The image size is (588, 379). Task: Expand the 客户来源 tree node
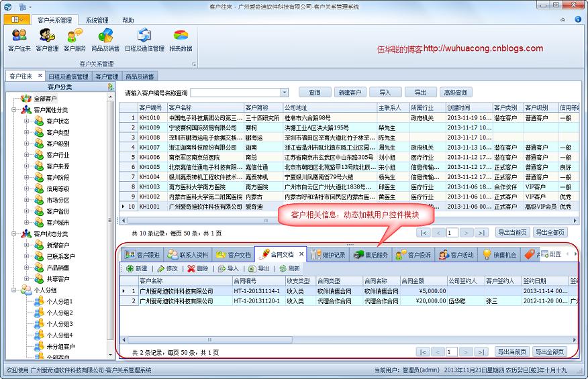tap(27, 166)
